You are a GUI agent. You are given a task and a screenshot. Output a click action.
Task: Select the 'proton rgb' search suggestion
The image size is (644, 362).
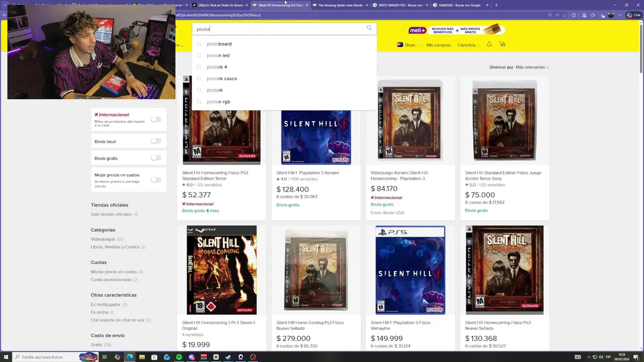point(284,102)
